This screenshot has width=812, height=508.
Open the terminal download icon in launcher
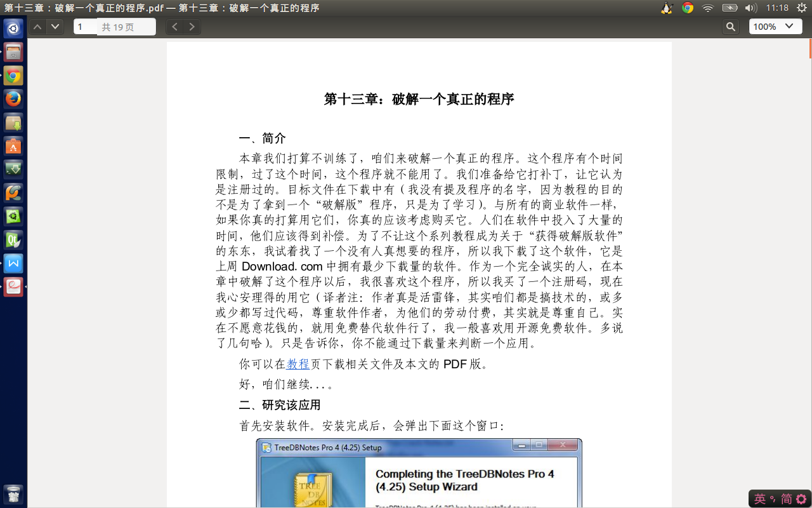point(13,169)
